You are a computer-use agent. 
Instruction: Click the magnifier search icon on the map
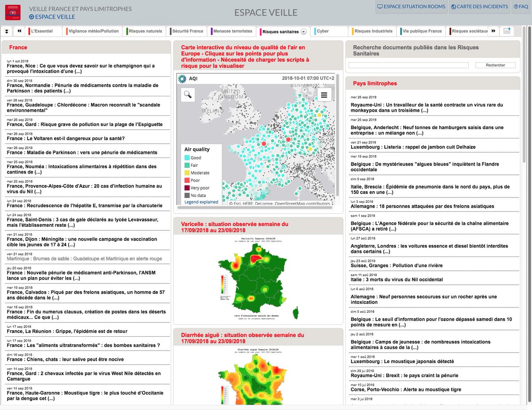[188, 95]
